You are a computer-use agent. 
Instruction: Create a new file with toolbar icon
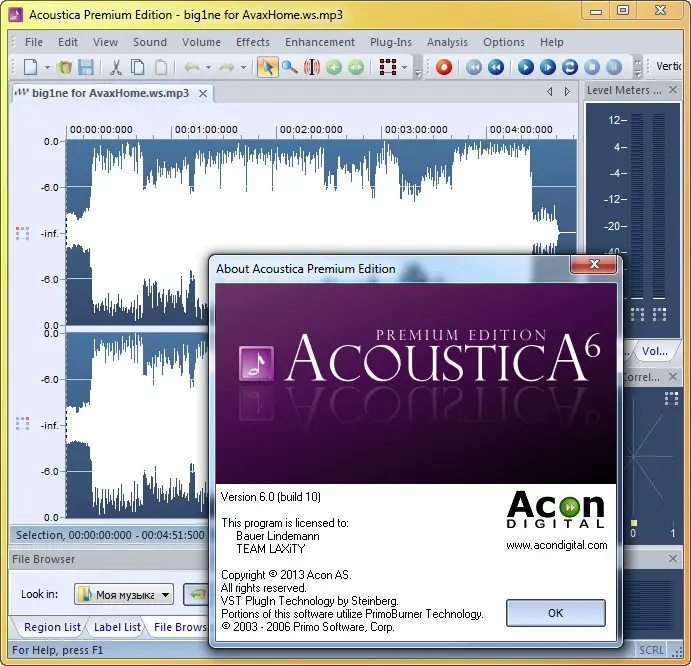30,67
